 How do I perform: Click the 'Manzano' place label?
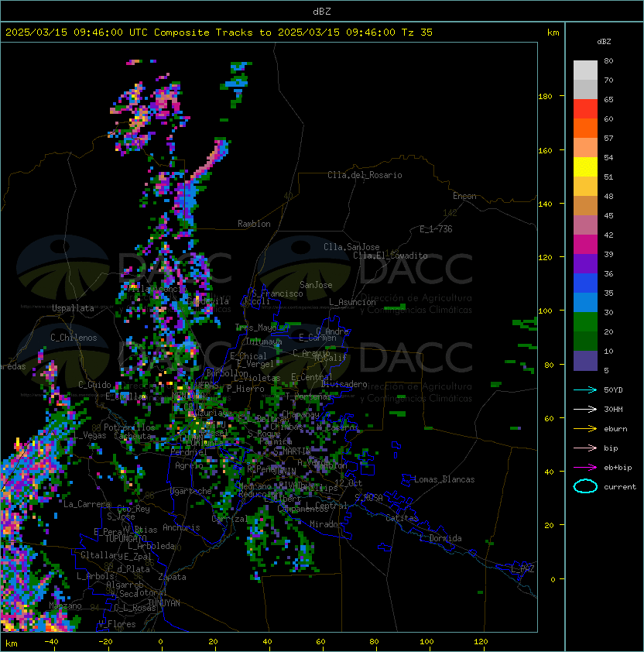pyautogui.click(x=65, y=606)
